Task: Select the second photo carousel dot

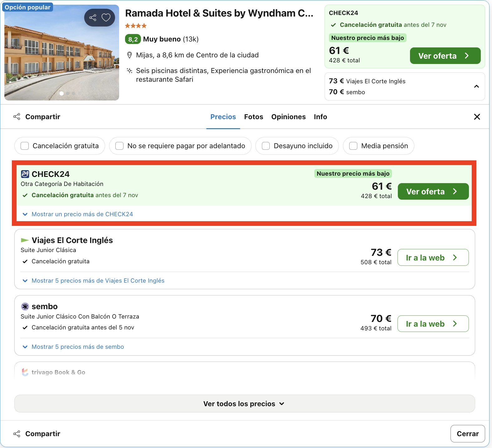Action: (x=68, y=93)
